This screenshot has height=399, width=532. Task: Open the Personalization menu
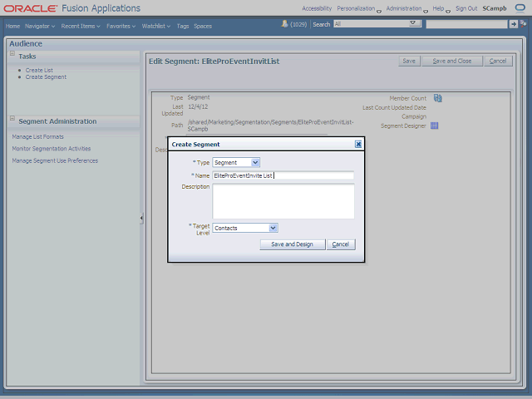[x=359, y=9]
